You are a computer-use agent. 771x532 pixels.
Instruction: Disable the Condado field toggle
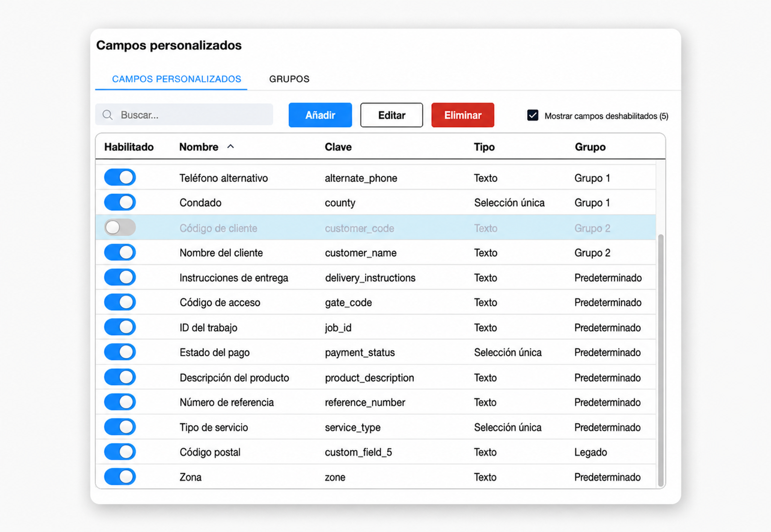click(120, 202)
